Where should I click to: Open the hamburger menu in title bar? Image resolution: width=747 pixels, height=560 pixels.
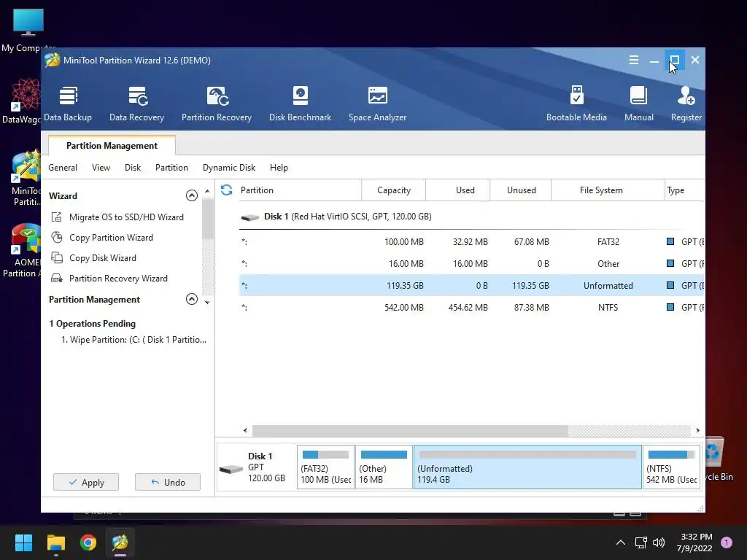pyautogui.click(x=634, y=60)
